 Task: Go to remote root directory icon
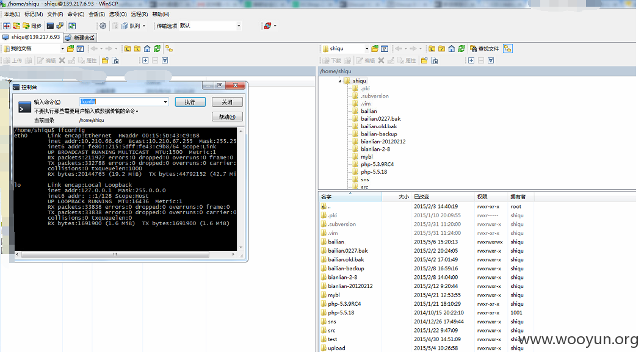tap(441, 48)
